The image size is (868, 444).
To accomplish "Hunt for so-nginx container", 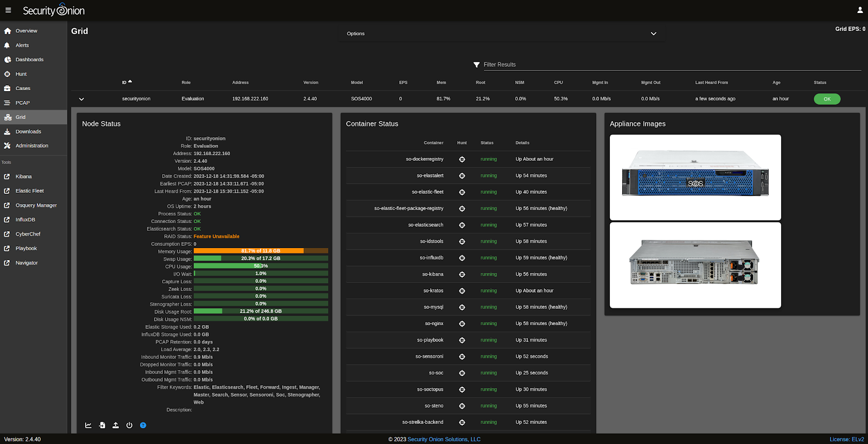I will [x=462, y=324].
